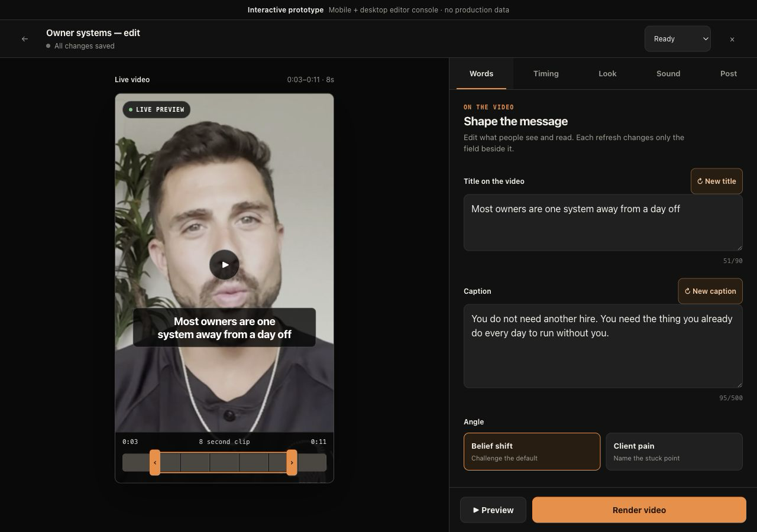Click the "Interactive prototype" banner label
The height and width of the screenshot is (532, 757).
(x=286, y=10)
